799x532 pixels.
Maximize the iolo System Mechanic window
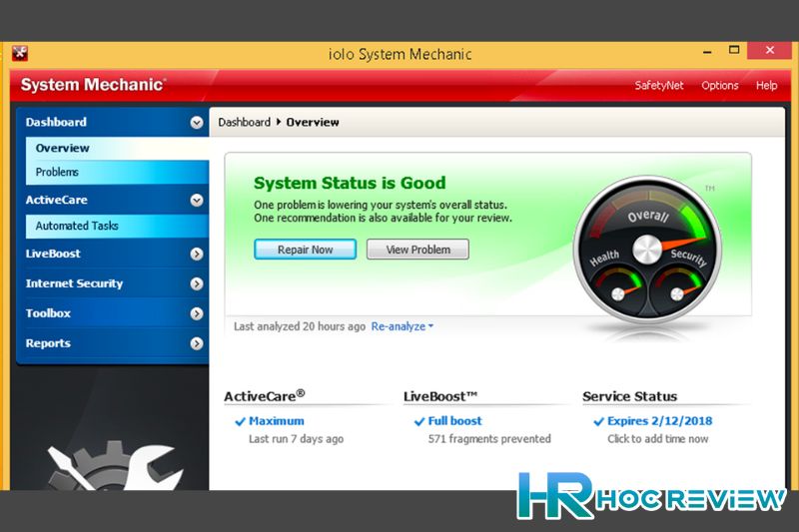(734, 50)
